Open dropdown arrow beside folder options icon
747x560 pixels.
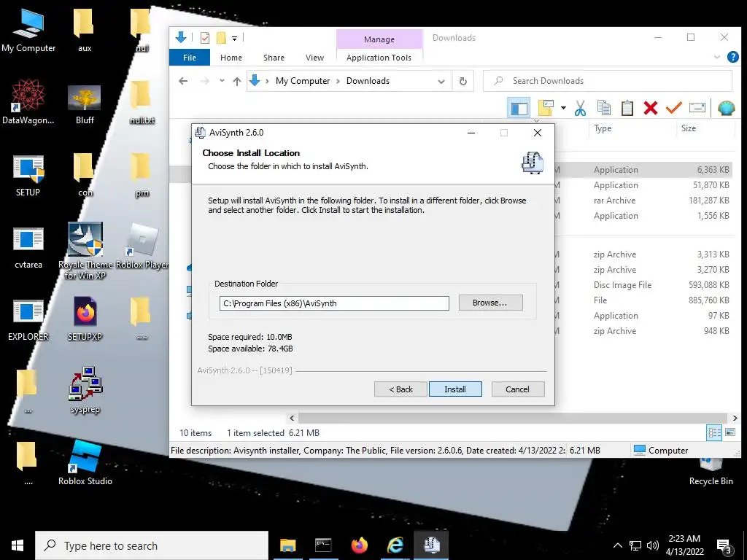coord(563,108)
